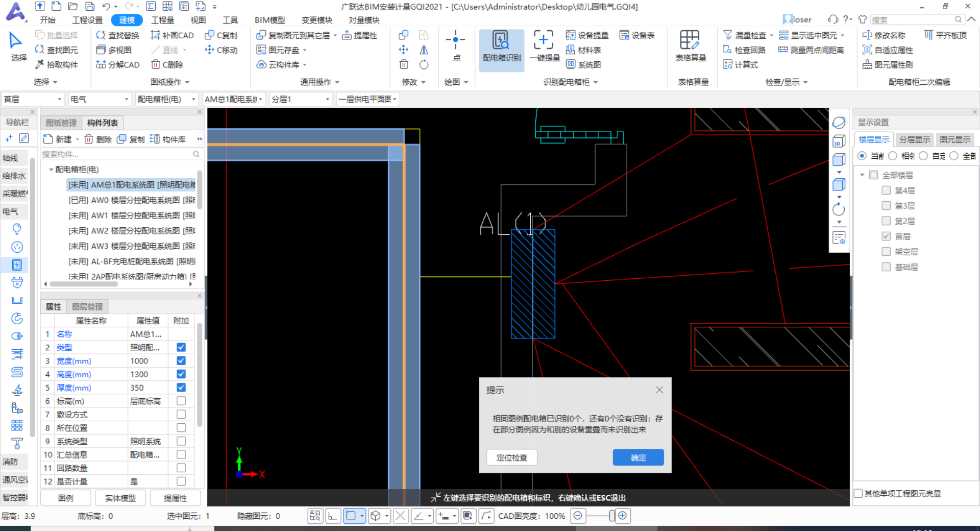Click 分解CAD tool
The image size is (980, 531).
click(x=118, y=64)
